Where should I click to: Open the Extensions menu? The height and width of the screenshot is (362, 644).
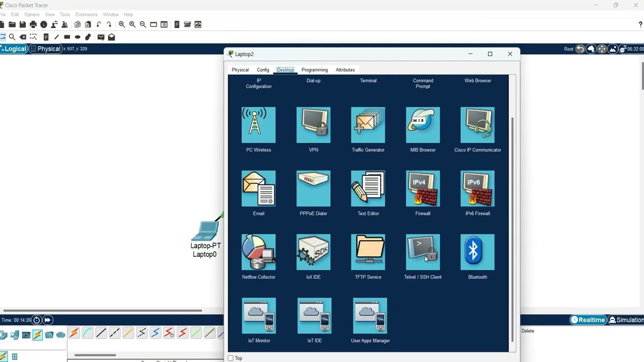tap(86, 15)
